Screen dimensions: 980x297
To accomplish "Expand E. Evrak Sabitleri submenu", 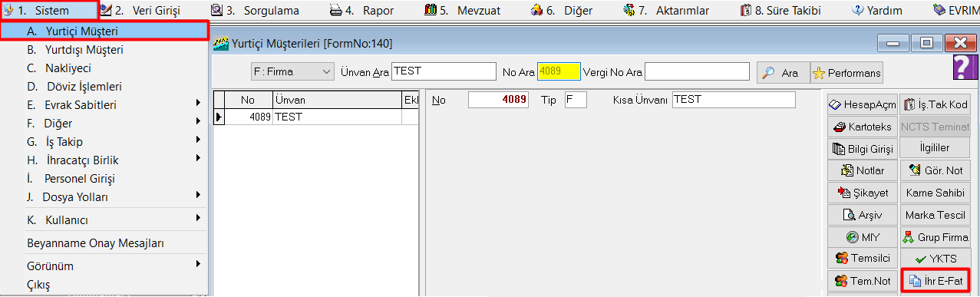I will 104,105.
